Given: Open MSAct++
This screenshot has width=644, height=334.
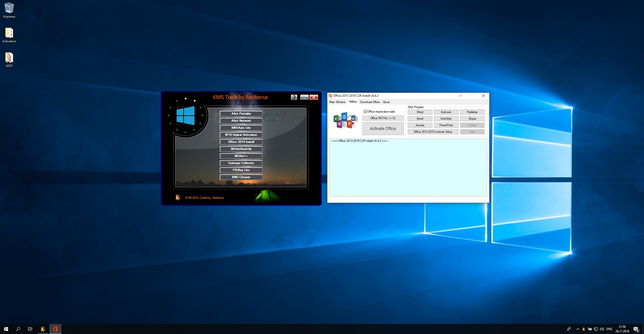Looking at the screenshot, I should coord(241,156).
